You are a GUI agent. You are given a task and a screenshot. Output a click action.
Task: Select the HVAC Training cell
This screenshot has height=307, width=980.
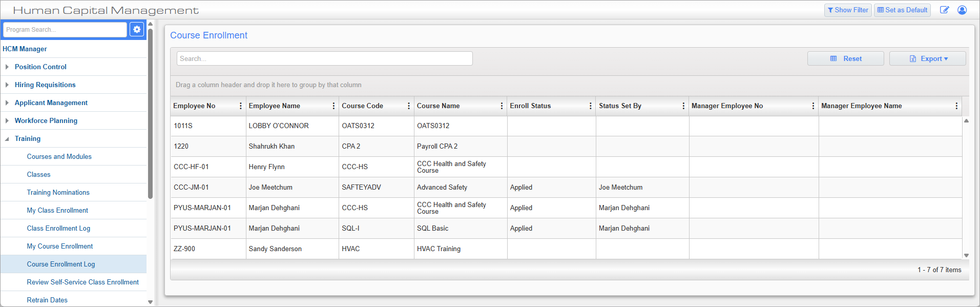pyautogui.click(x=461, y=249)
